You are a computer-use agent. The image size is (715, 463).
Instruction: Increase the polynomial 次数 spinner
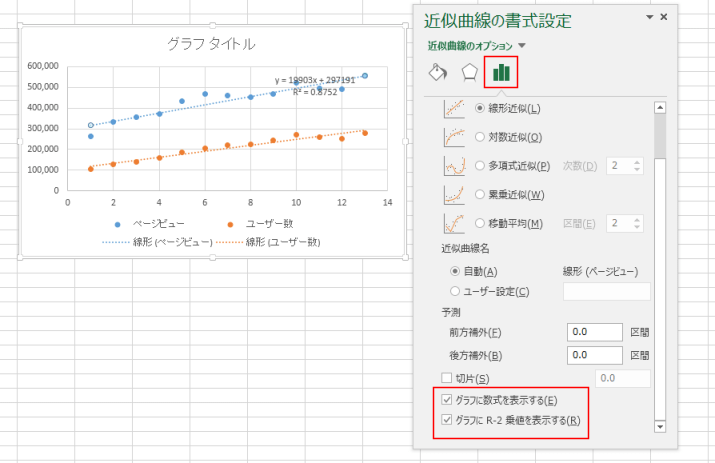[x=637, y=162]
